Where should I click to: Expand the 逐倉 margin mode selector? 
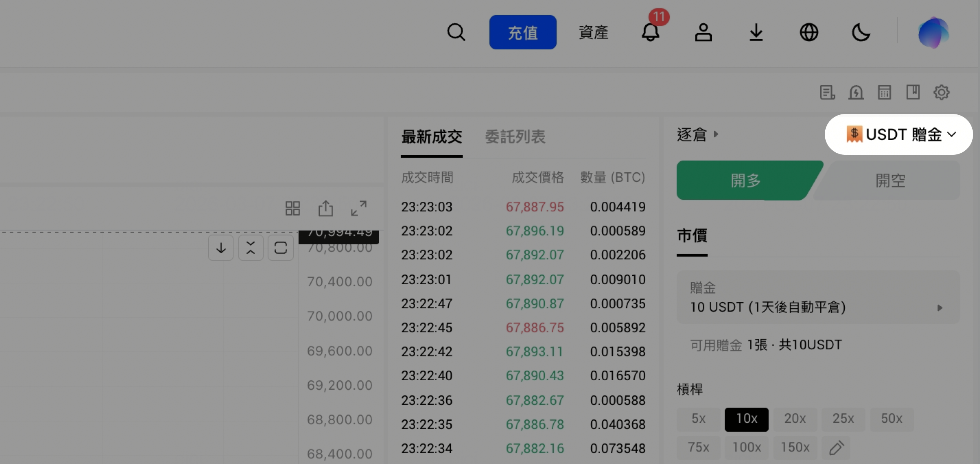[x=697, y=134]
